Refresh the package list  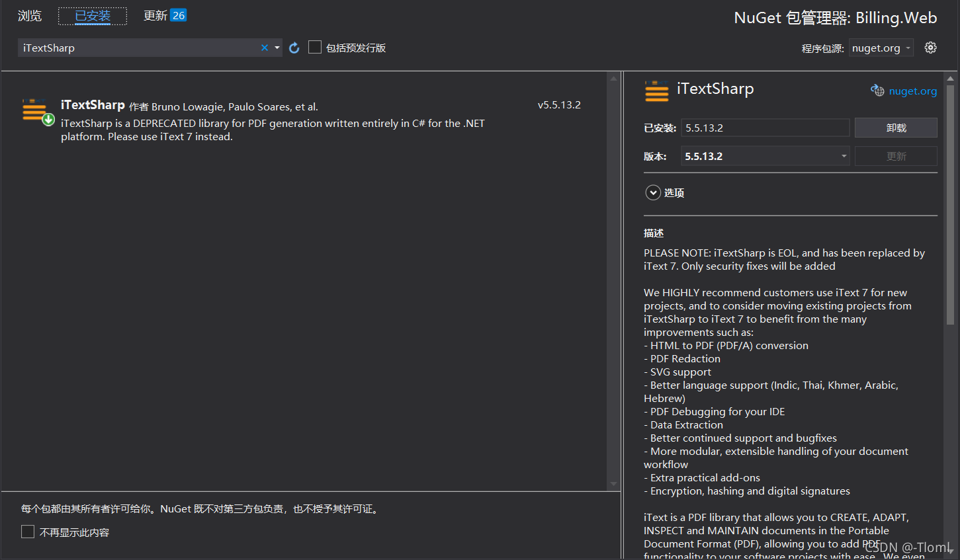(294, 48)
